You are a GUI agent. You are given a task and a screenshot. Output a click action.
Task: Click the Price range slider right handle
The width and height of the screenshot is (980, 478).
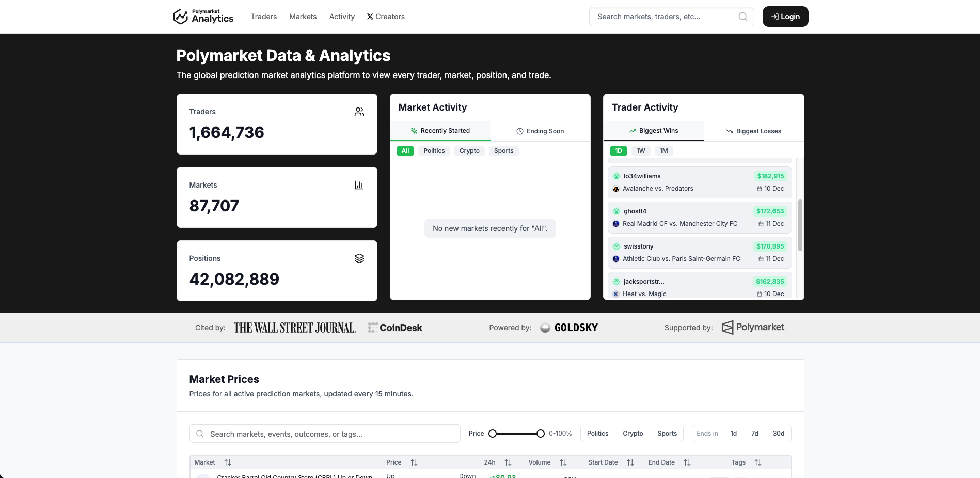coord(541,434)
